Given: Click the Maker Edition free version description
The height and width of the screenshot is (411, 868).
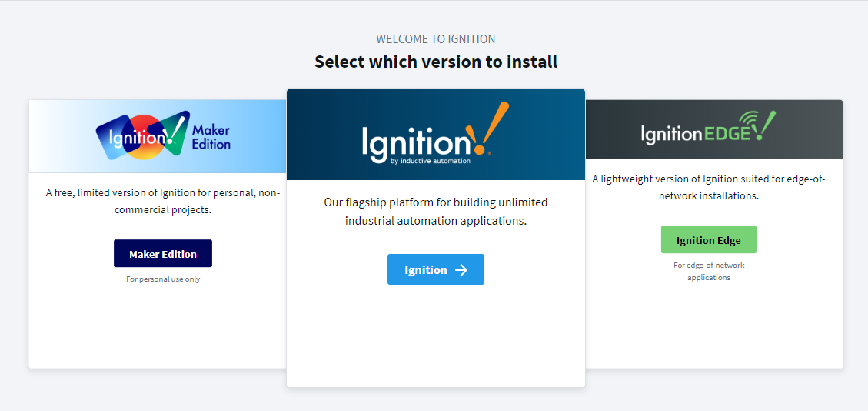Looking at the screenshot, I should pos(162,200).
